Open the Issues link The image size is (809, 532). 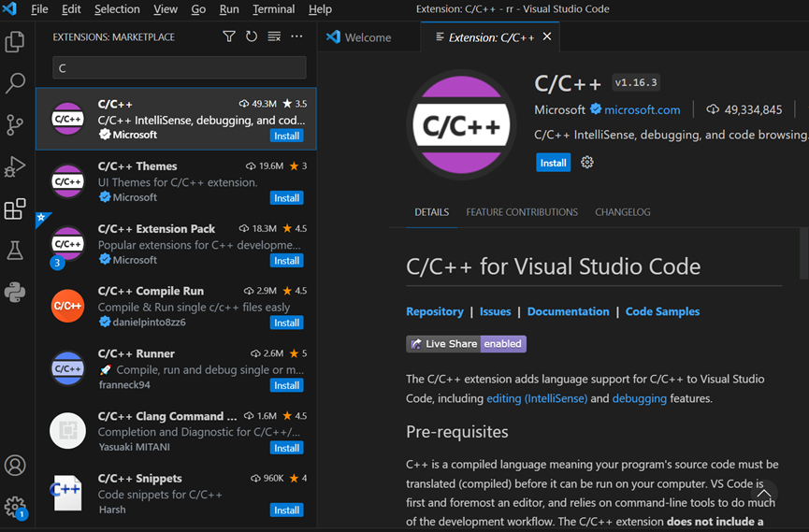[x=495, y=311]
